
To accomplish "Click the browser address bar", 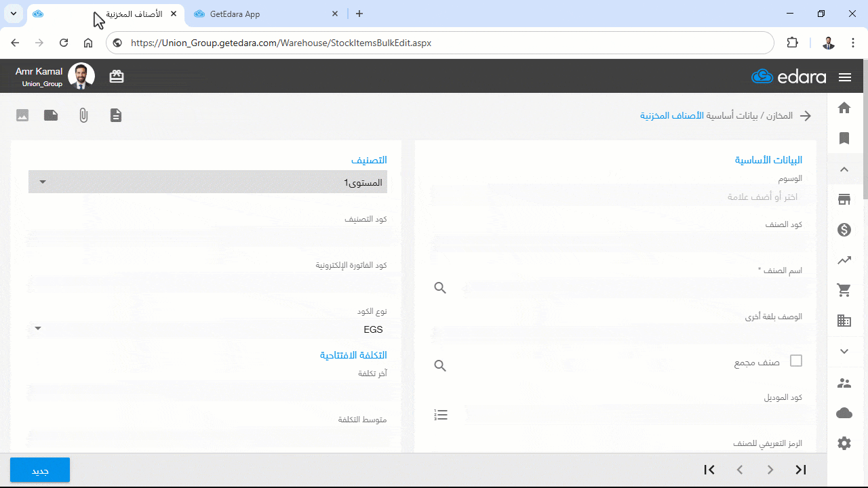I will pos(440,43).
